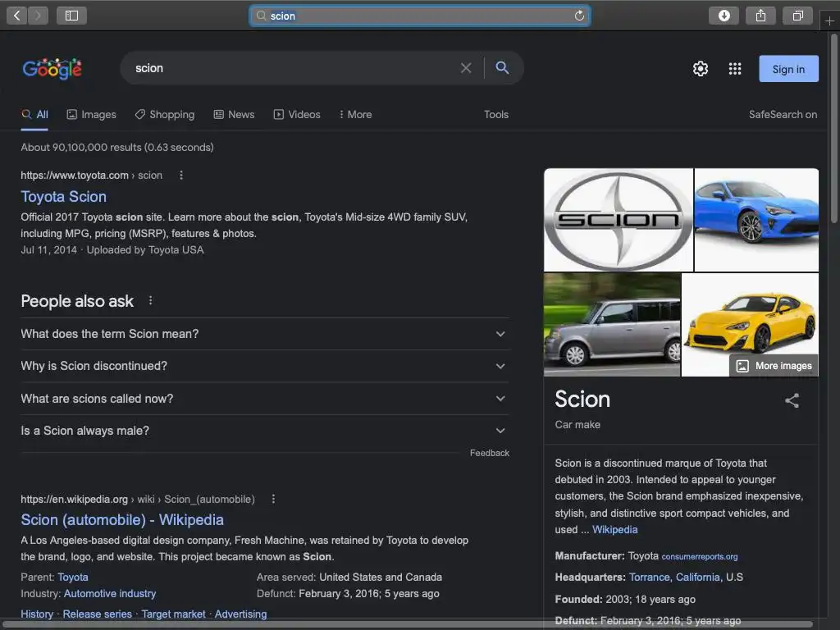Image resolution: width=840 pixels, height=630 pixels.
Task: Open the Torrance headquarters link
Action: 650,577
